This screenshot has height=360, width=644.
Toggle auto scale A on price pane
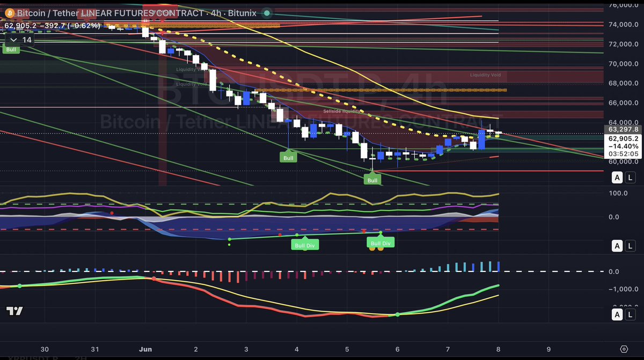tap(617, 178)
